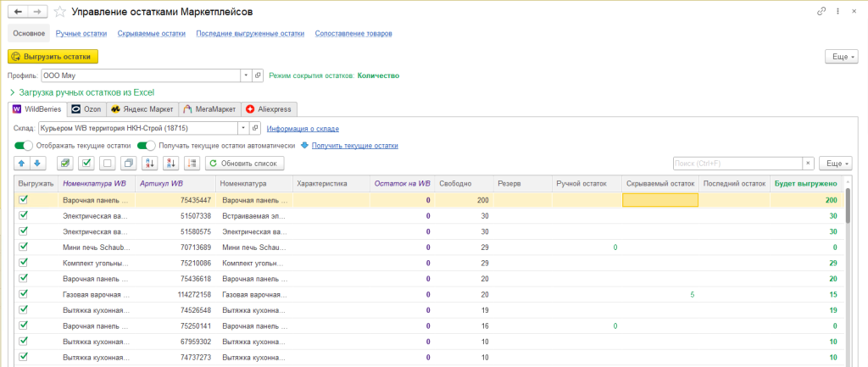Open the profile ООО Мяу record
This screenshot has width=868, height=367.
point(258,75)
